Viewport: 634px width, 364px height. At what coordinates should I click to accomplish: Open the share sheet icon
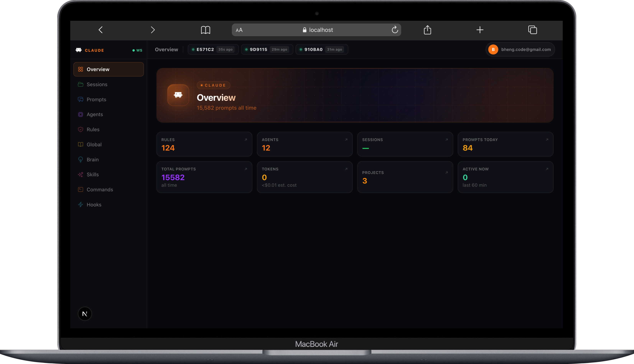tap(427, 30)
